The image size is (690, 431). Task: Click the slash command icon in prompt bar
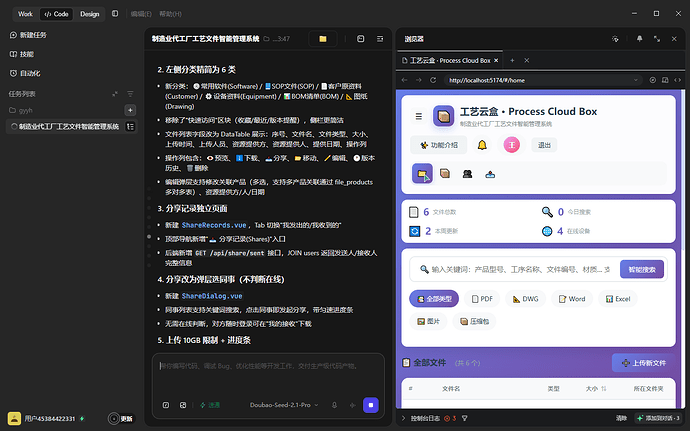(x=166, y=405)
